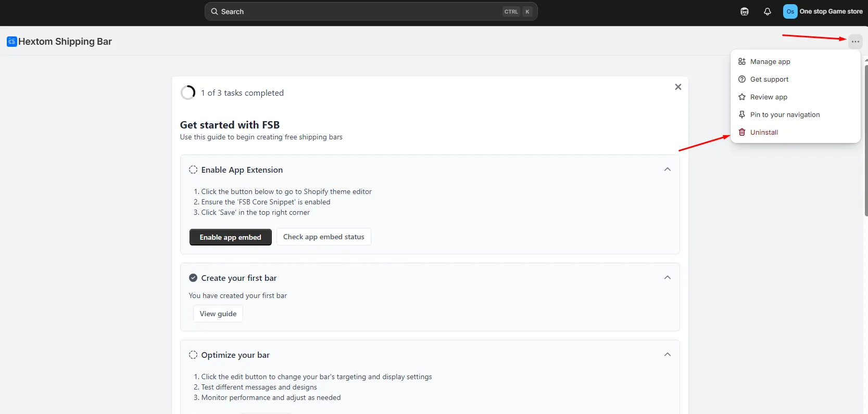Viewport: 868px width, 414px height.
Task: Click the star icon next to Review app
Action: coord(742,97)
